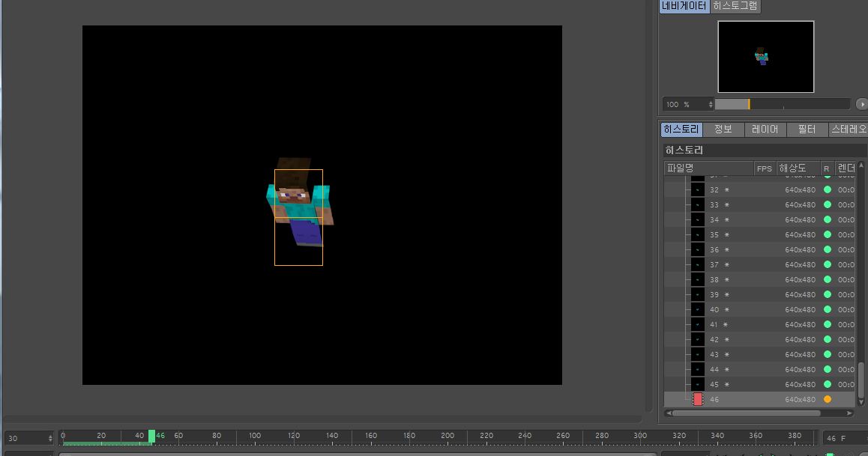868x456 pixels.
Task: Jump to frame 100 on the timeline ruler
Action: click(255, 436)
